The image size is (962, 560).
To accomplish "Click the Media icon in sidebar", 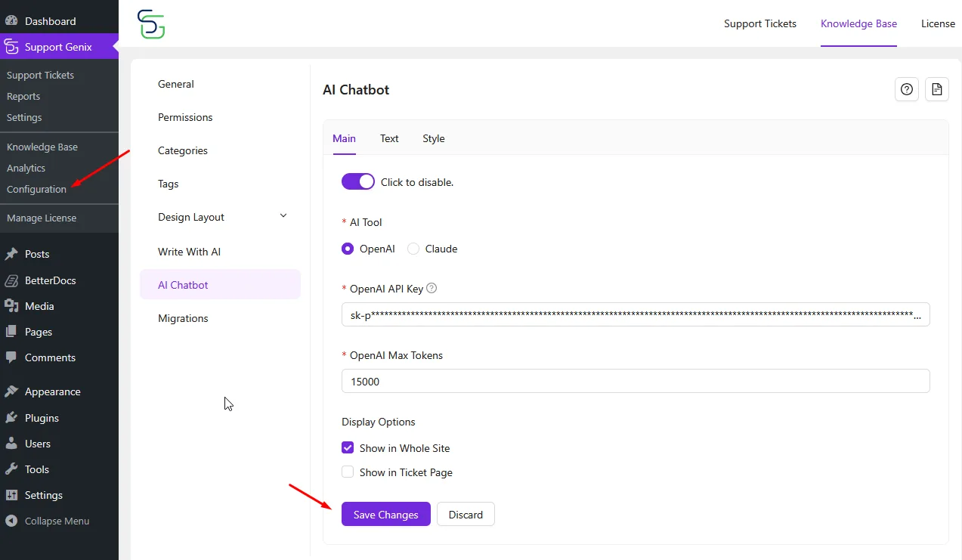I will click(x=11, y=306).
